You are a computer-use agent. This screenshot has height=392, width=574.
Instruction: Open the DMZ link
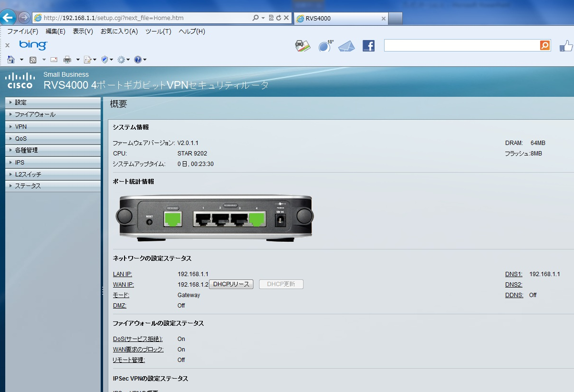120,306
